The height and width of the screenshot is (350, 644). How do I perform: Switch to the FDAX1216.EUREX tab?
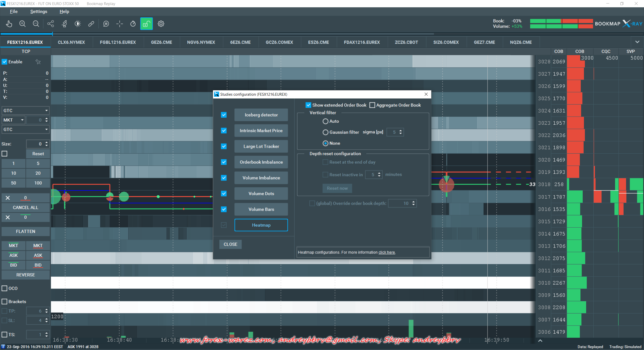click(362, 42)
